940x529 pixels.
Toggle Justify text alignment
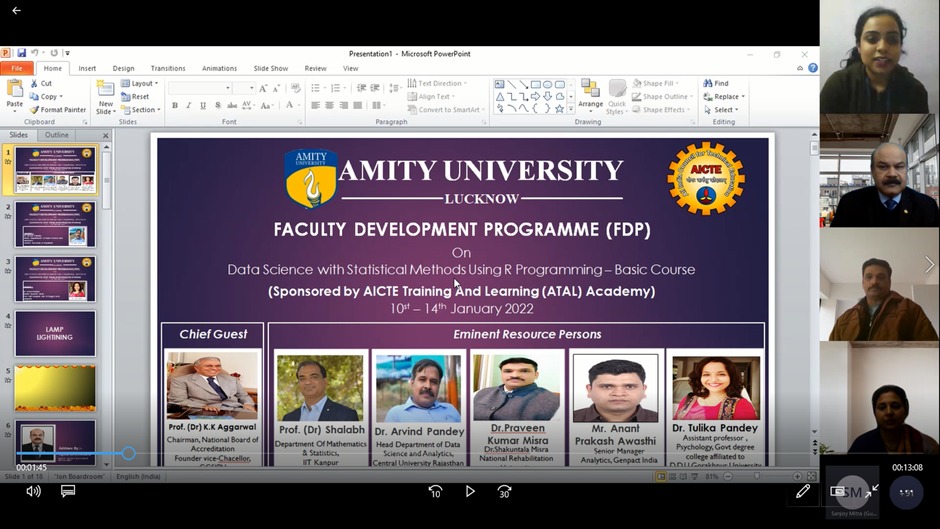pyautogui.click(x=358, y=106)
